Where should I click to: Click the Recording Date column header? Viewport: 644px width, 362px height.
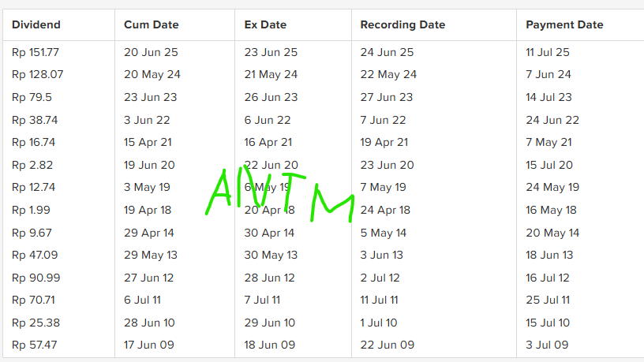(x=402, y=25)
